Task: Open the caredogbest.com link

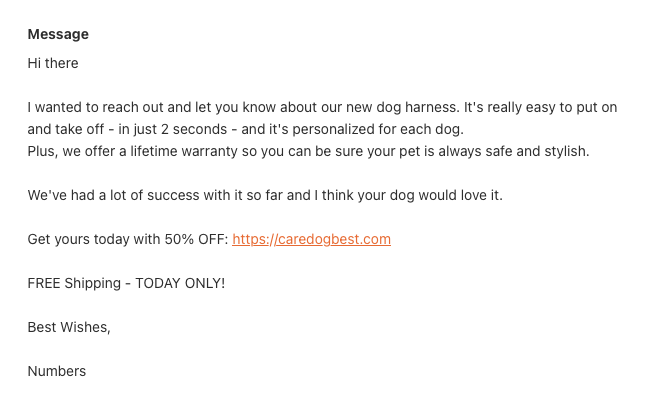Action: 311,239
